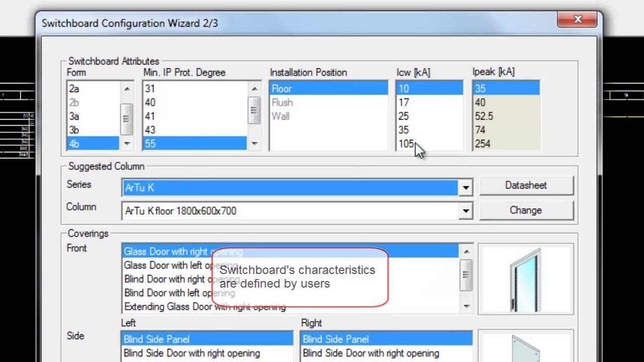Screen dimensions: 644x362
Task: Click the Form list scroll-down arrow
Action: (x=127, y=144)
